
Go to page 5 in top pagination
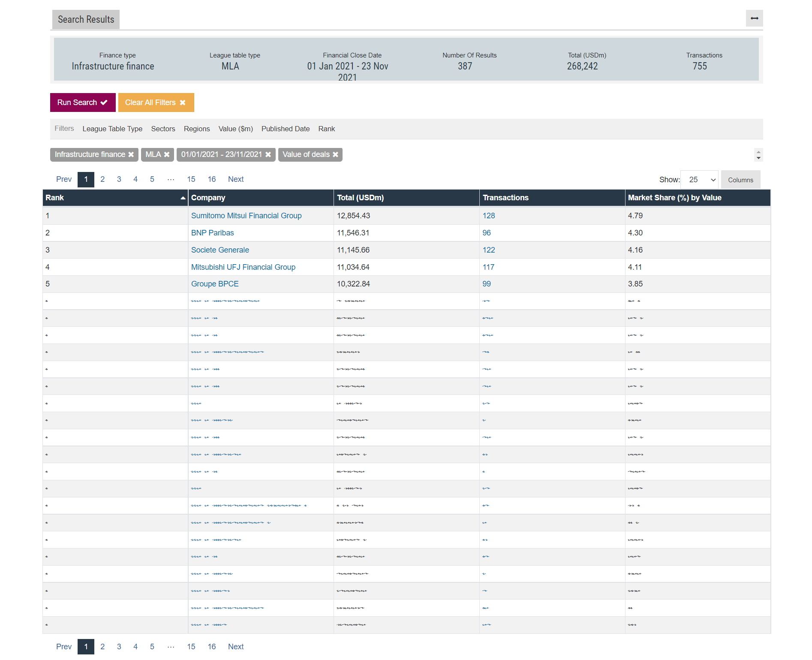click(152, 179)
